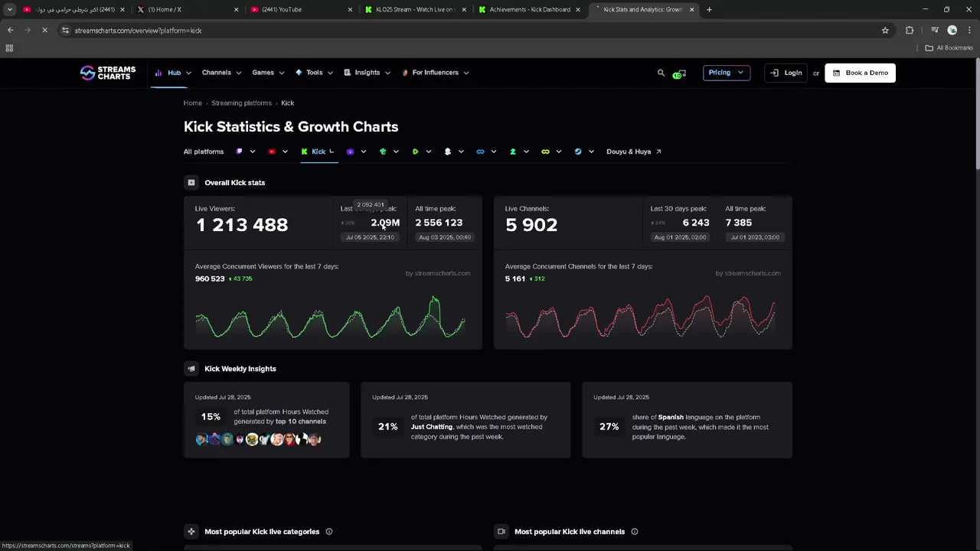Screen dimensions: 980x551
Task: Switch to the Achievements - Kick Dashboard tab
Action: (528, 10)
